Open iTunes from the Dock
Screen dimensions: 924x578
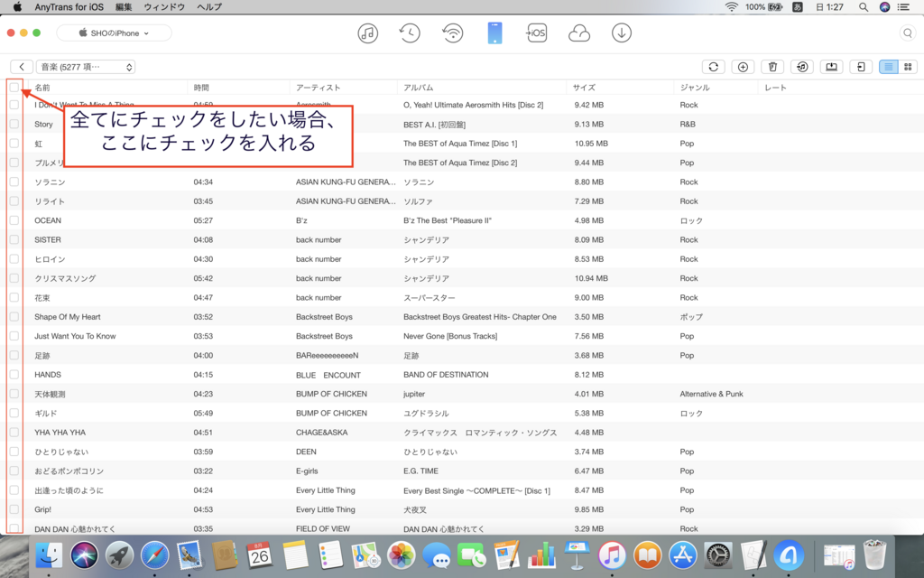point(613,555)
